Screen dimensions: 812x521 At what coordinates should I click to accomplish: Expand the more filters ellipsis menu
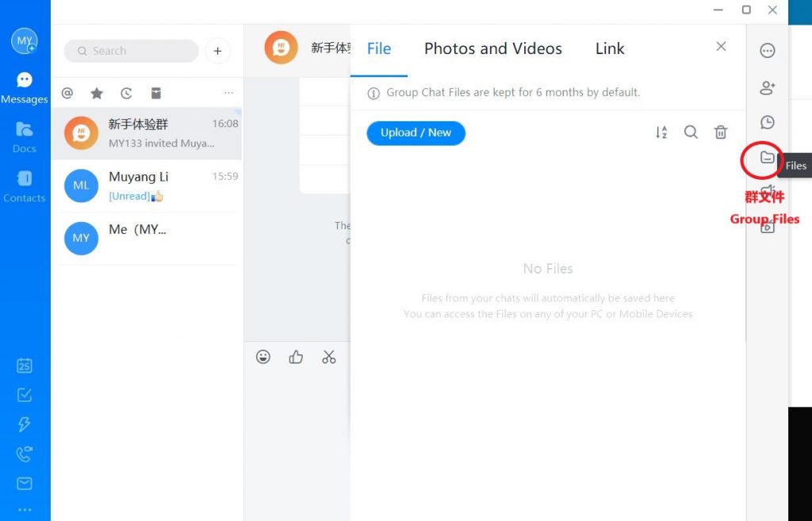point(228,94)
